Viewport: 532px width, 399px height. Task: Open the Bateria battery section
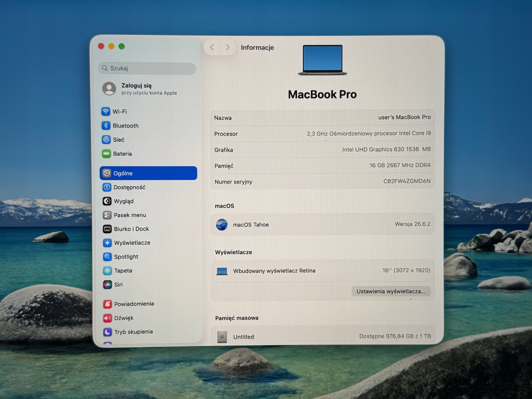[148, 153]
